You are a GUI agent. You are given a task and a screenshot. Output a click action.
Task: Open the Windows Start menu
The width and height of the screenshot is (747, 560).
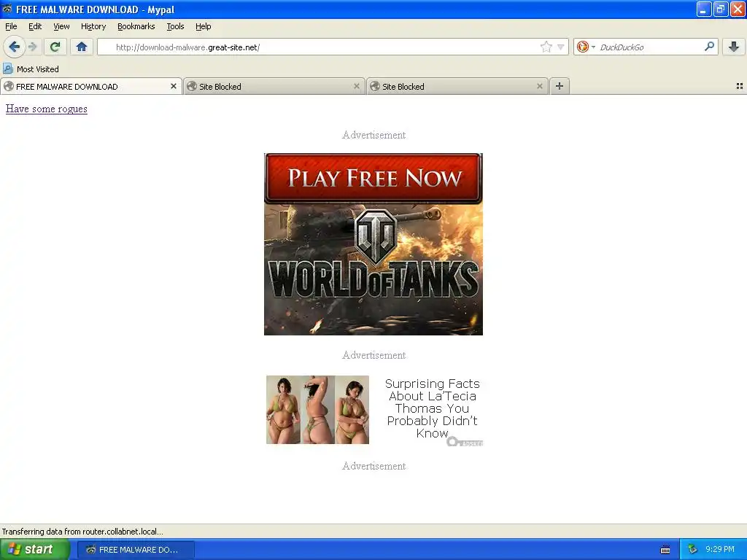(34, 550)
